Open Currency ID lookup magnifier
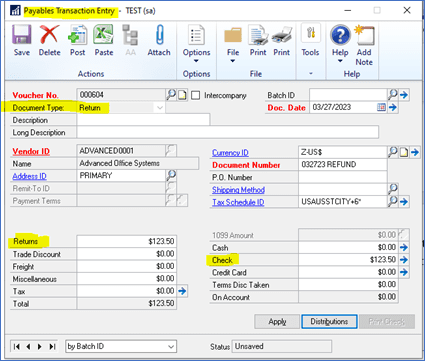The image size is (425, 361). [x=393, y=152]
